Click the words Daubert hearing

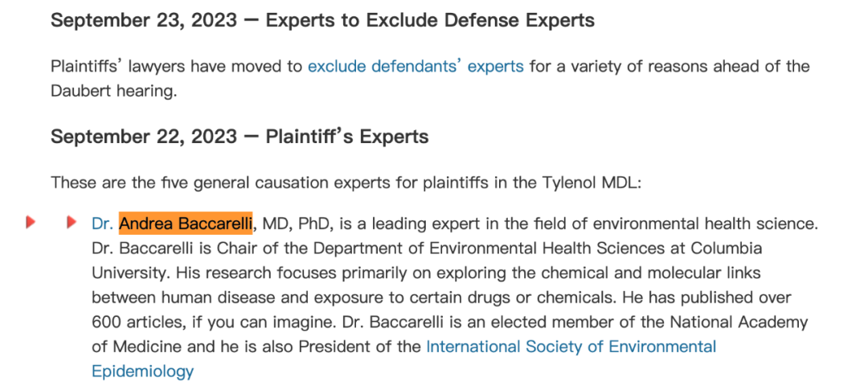pos(113,91)
